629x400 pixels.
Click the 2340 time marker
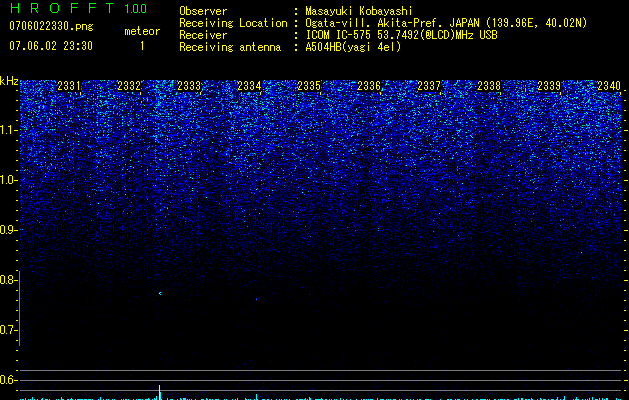[x=609, y=86]
